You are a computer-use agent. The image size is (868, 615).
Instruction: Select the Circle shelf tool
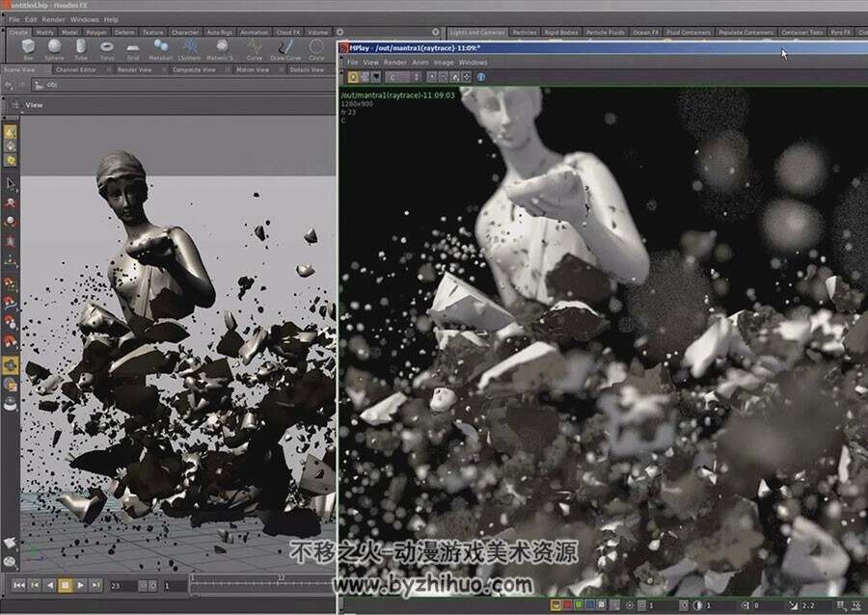(x=316, y=49)
